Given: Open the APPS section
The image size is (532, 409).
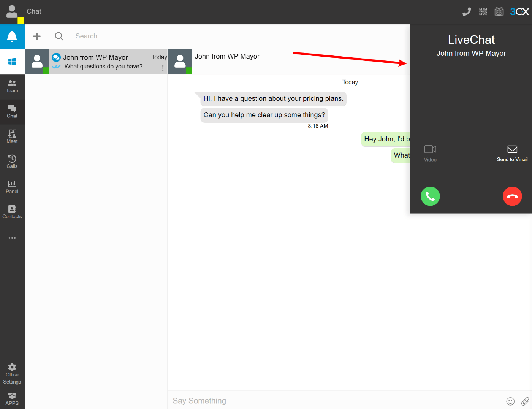Looking at the screenshot, I should coord(12,399).
